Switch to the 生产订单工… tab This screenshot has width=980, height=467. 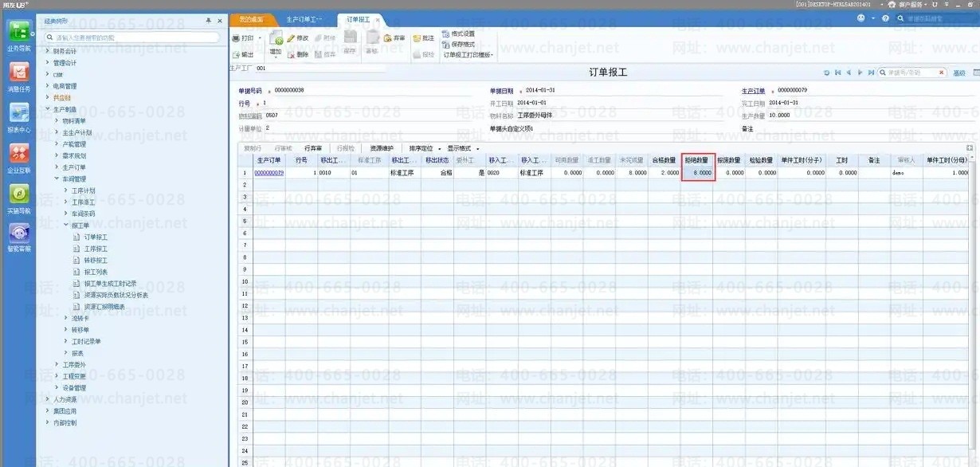pyautogui.click(x=304, y=19)
